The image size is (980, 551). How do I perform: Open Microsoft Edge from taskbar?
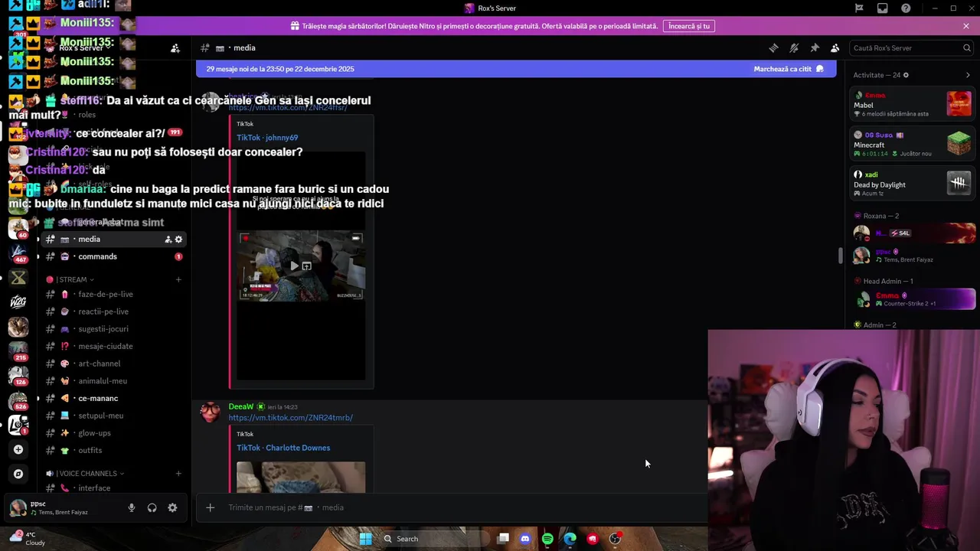pos(570,539)
